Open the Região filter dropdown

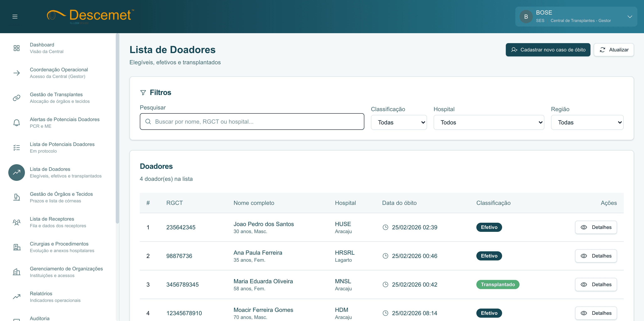coord(587,122)
